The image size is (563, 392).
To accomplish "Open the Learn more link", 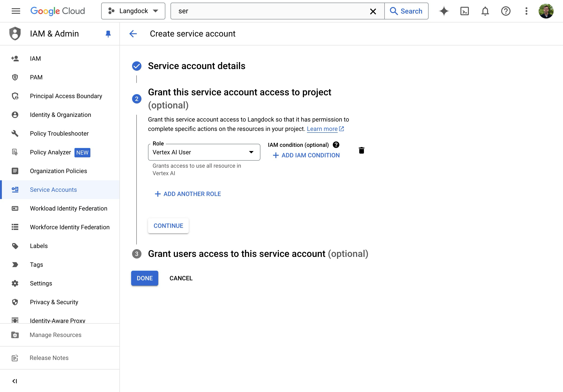I will click(x=325, y=129).
